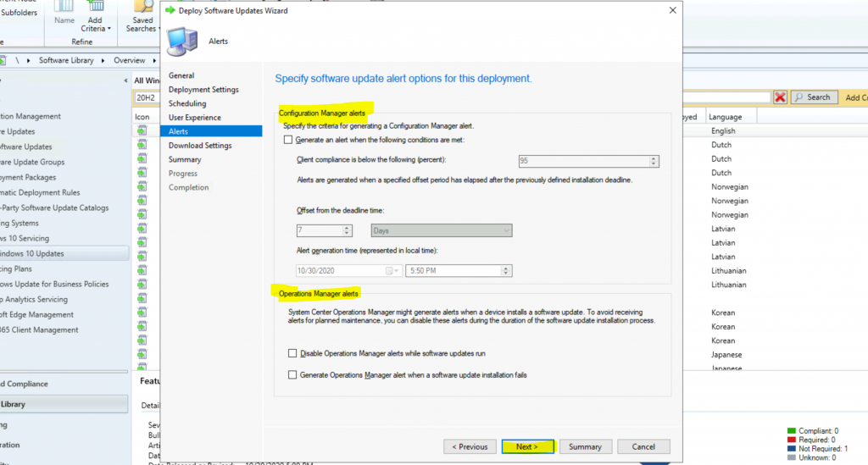The image size is (868, 465).
Task: Open the General wizard page
Action: (x=181, y=75)
